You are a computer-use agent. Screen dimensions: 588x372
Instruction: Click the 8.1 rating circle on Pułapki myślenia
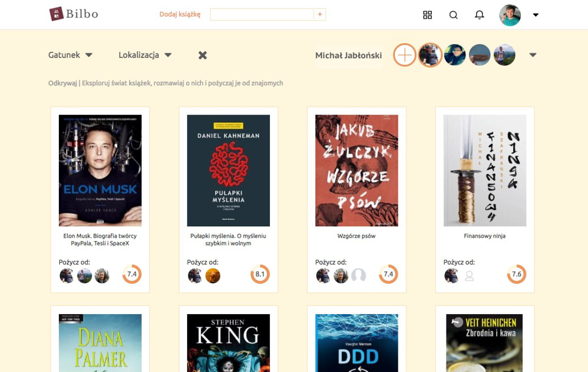(x=260, y=274)
